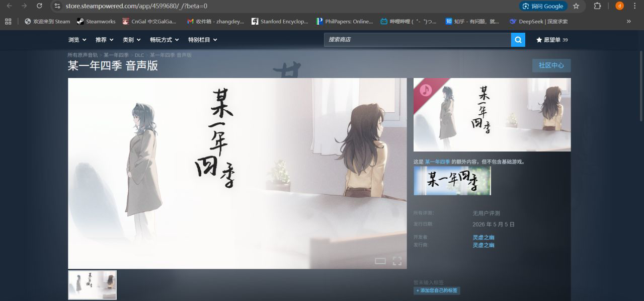
Task: Toggle theater mode icon on screenshot viewer
Action: pos(380,261)
